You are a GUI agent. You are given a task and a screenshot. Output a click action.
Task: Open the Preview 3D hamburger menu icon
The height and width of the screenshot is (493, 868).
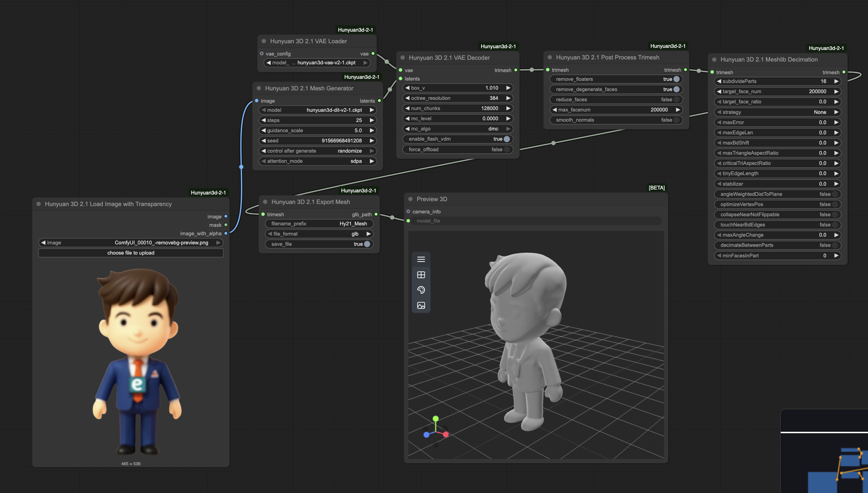click(421, 260)
